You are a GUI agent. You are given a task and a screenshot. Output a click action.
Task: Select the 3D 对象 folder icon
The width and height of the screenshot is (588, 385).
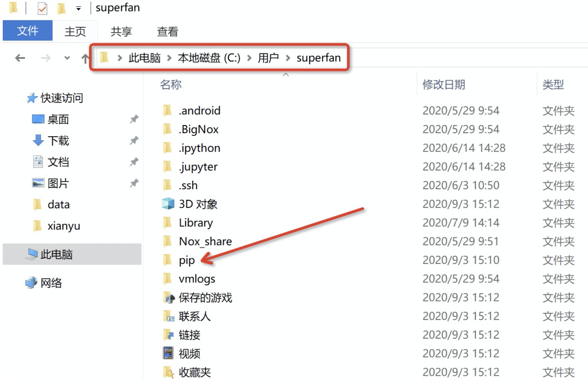(168, 204)
